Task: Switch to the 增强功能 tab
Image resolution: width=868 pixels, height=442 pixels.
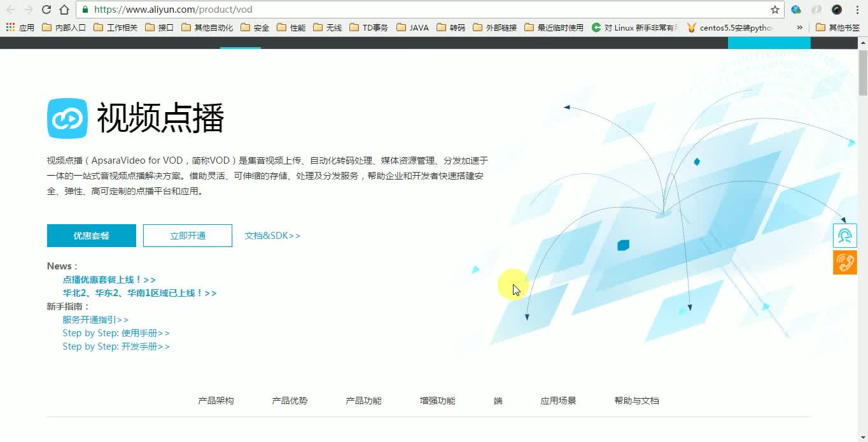Action: [437, 401]
